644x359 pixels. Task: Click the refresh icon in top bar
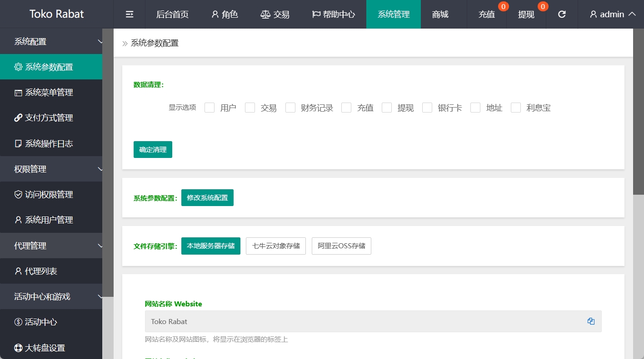[x=562, y=15]
